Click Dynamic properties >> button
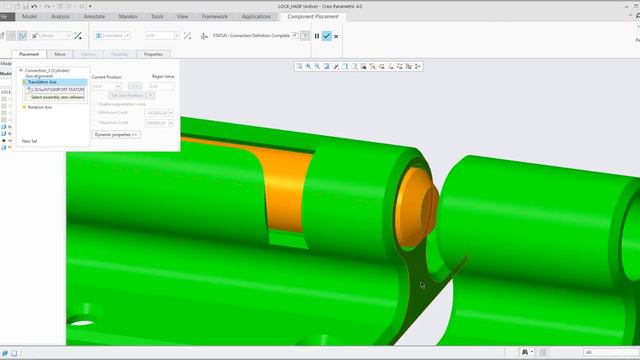This screenshot has height=360, width=640. (116, 134)
